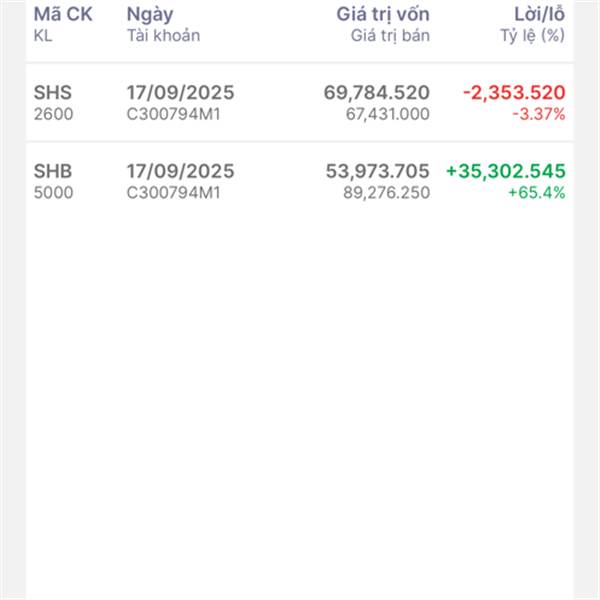The width and height of the screenshot is (600, 600).
Task: Click the SHB row date 17/09/2025
Action: (x=180, y=171)
